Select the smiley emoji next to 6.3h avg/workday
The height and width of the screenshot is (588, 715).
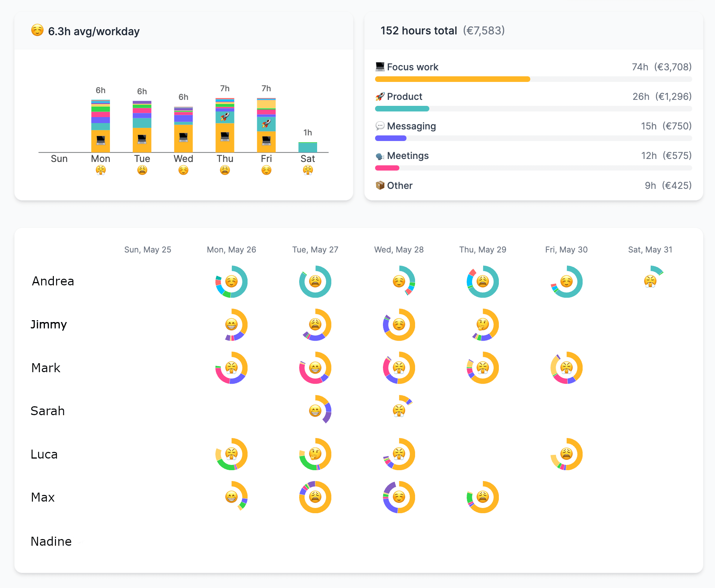37,31
